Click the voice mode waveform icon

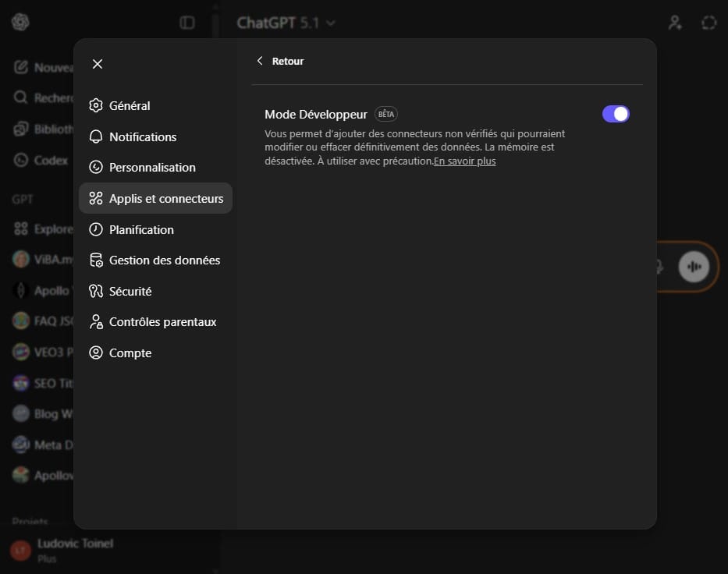click(693, 267)
